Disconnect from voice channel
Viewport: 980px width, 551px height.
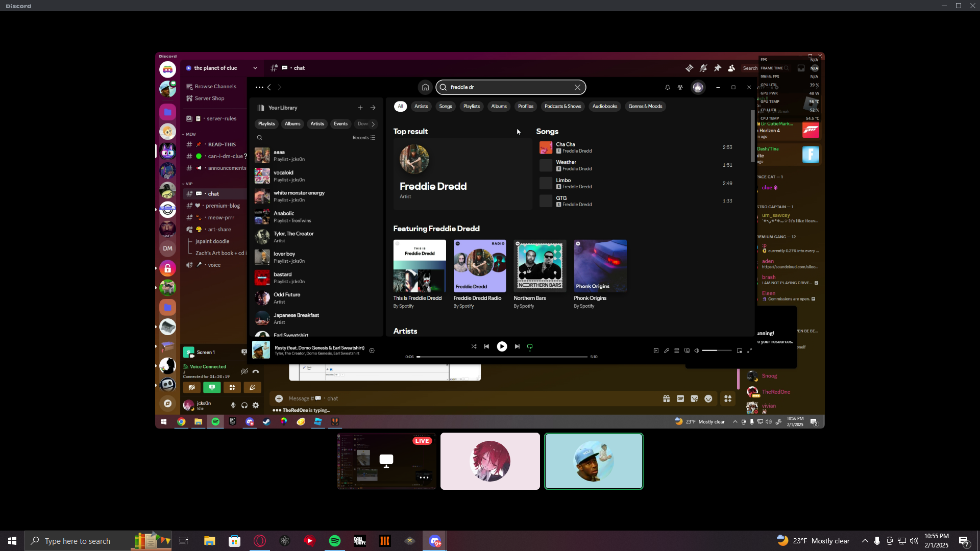(x=256, y=371)
